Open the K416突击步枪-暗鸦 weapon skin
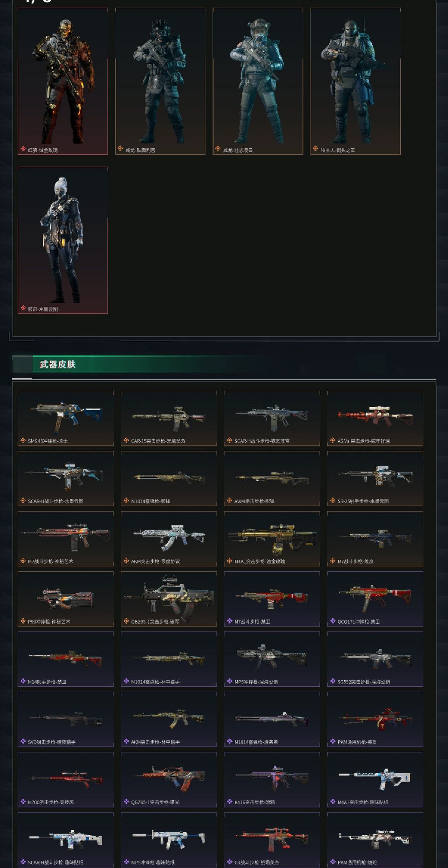 tap(272, 779)
